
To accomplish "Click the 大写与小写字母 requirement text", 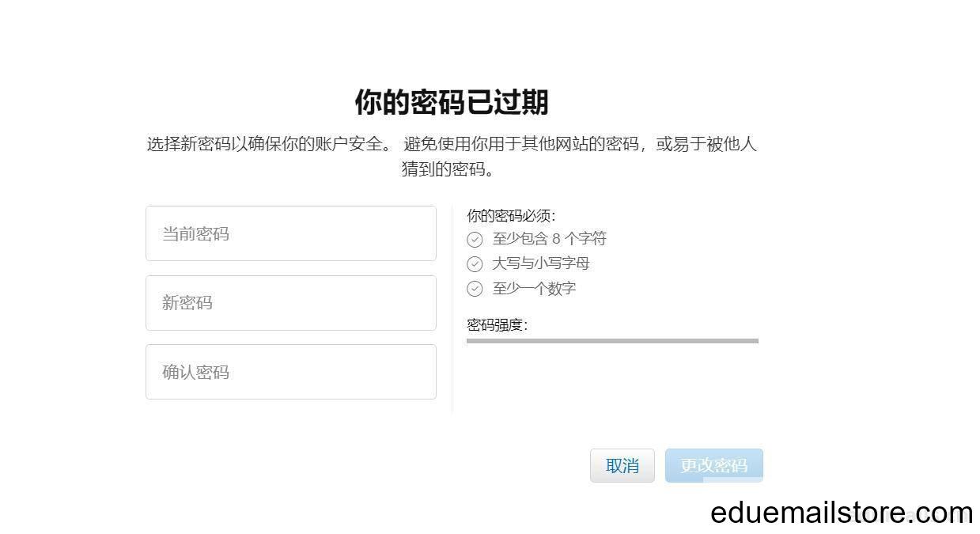I will coord(541,263).
